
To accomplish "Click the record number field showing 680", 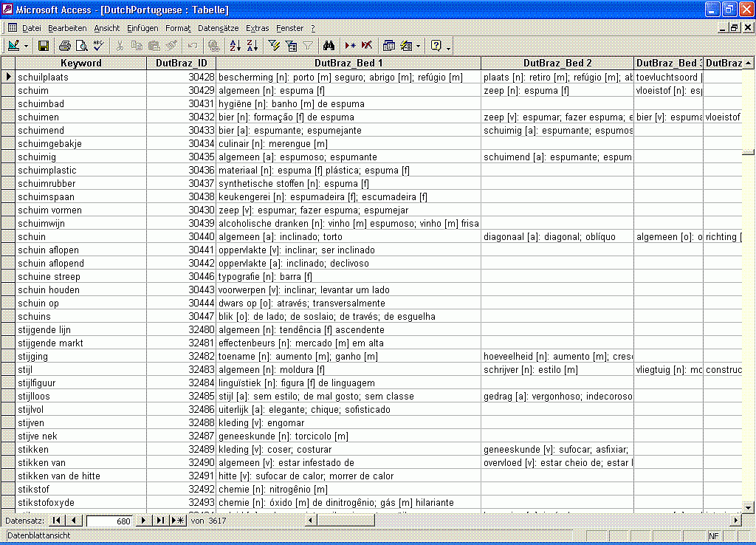I will coord(109,521).
